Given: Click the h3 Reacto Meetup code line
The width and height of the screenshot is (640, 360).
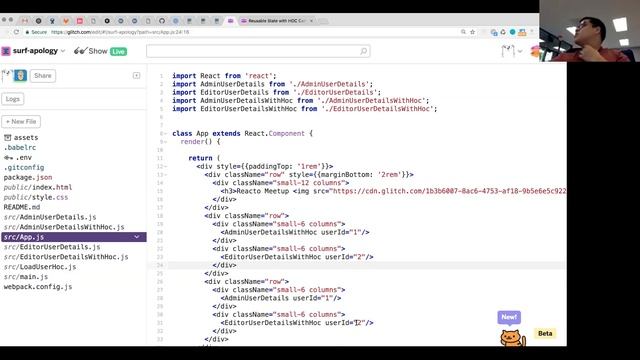Looking at the screenshot, I should coord(393,191).
